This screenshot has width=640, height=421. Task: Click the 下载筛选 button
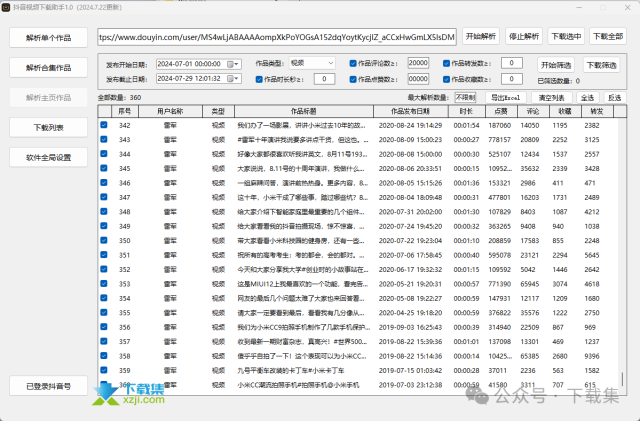(x=601, y=65)
